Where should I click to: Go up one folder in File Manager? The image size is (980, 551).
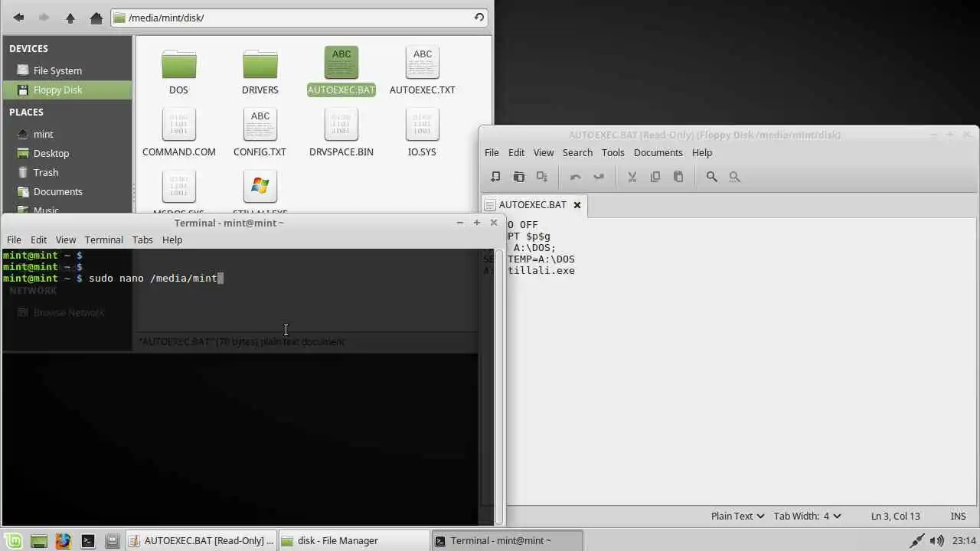click(70, 18)
